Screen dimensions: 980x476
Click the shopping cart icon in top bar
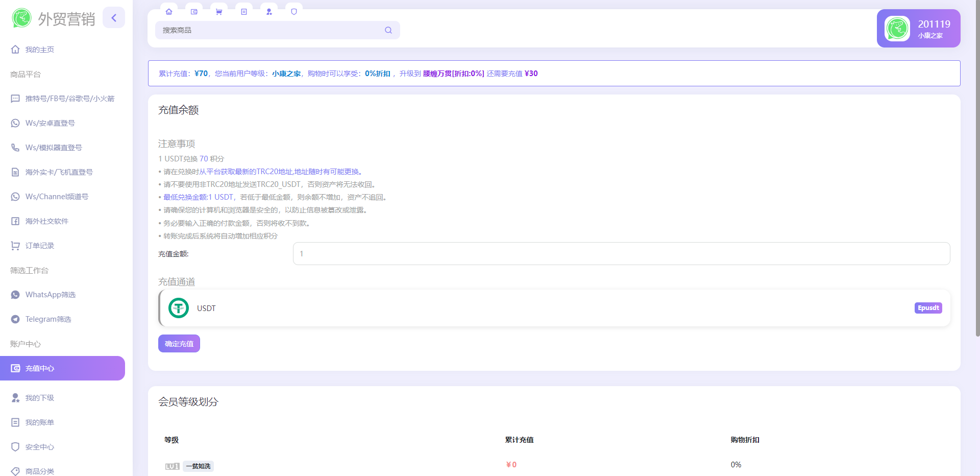(219, 11)
